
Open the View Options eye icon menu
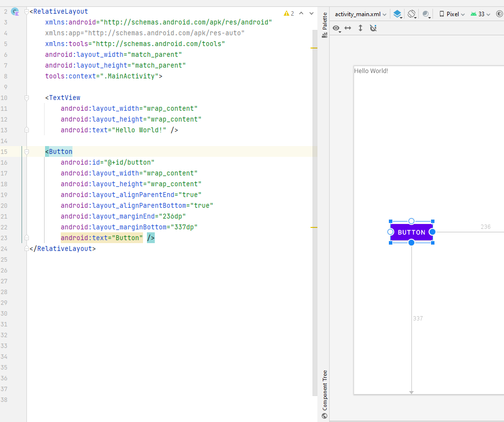click(x=336, y=28)
